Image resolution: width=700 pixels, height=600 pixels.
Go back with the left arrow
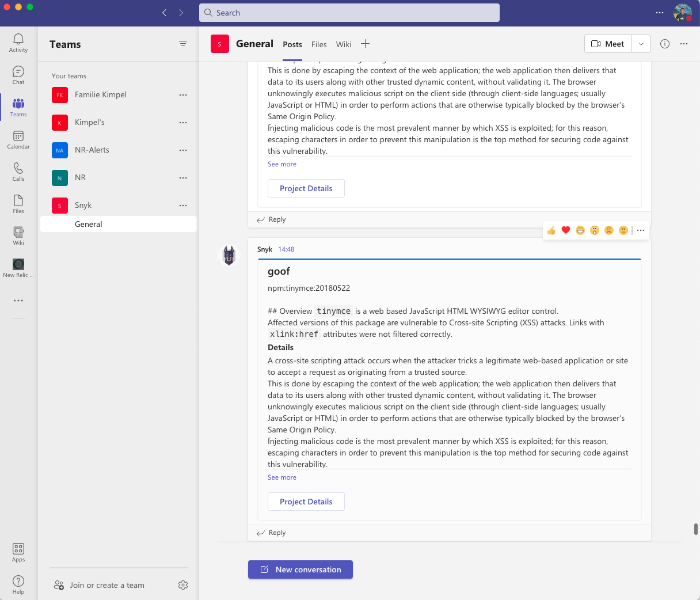(165, 13)
